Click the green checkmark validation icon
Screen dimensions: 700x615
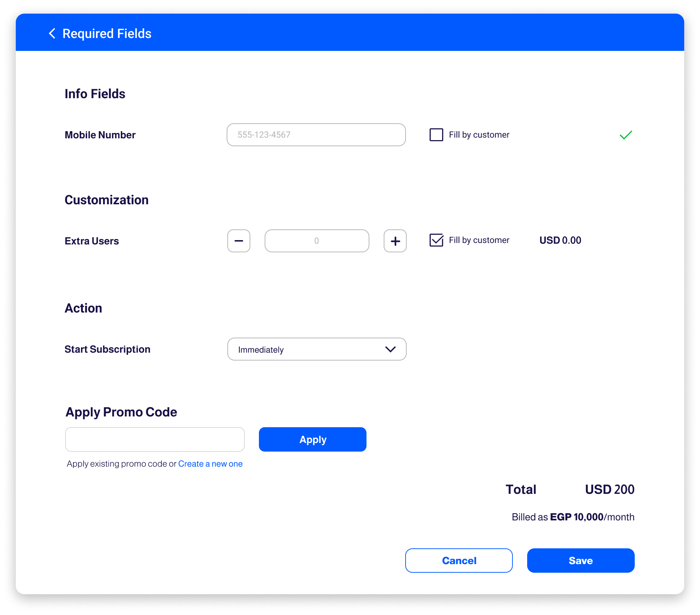[x=626, y=134]
